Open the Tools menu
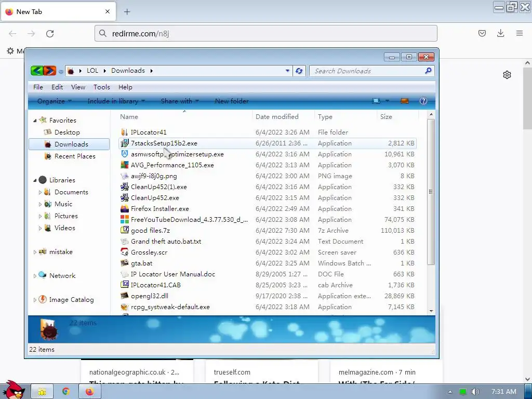The image size is (532, 399). 102,87
